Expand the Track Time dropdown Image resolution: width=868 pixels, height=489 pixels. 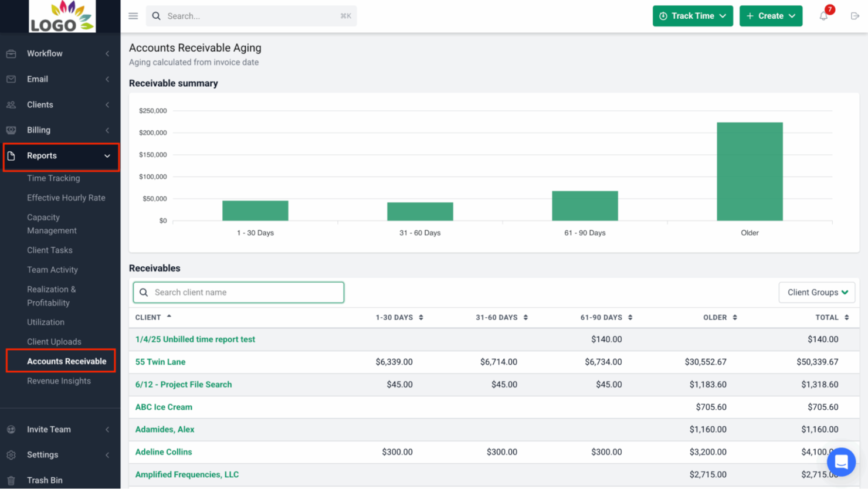693,16
